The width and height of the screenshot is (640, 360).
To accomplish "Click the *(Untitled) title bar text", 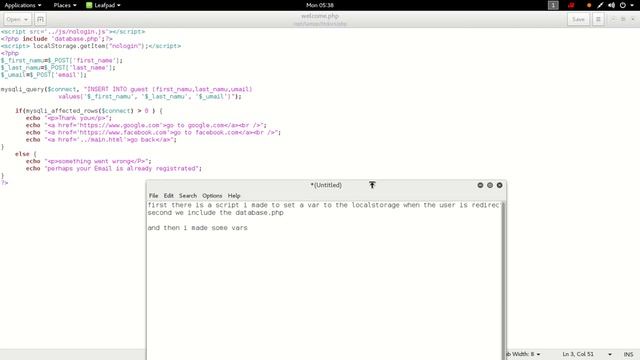I will coord(326,185).
